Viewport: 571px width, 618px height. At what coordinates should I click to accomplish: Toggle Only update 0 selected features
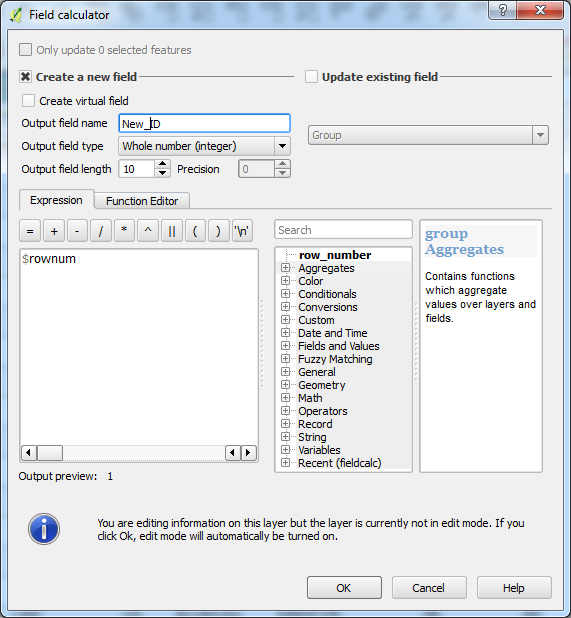coord(26,50)
